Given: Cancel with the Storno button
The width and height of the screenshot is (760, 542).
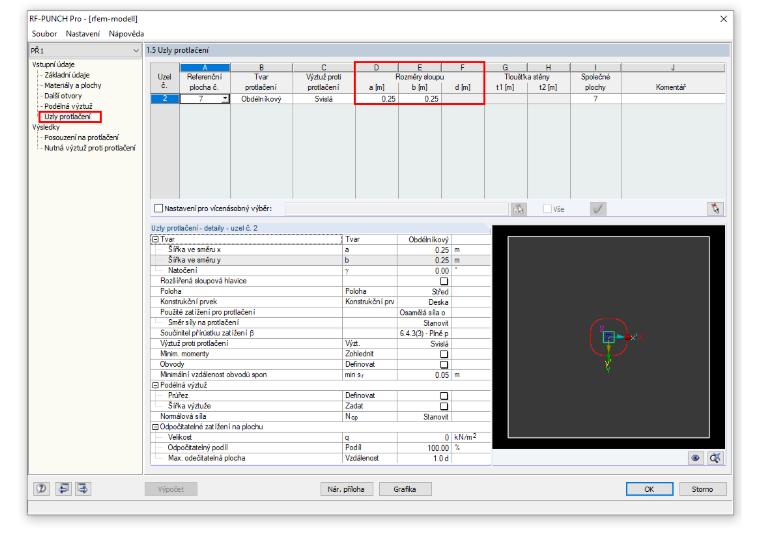Looking at the screenshot, I should (x=702, y=489).
